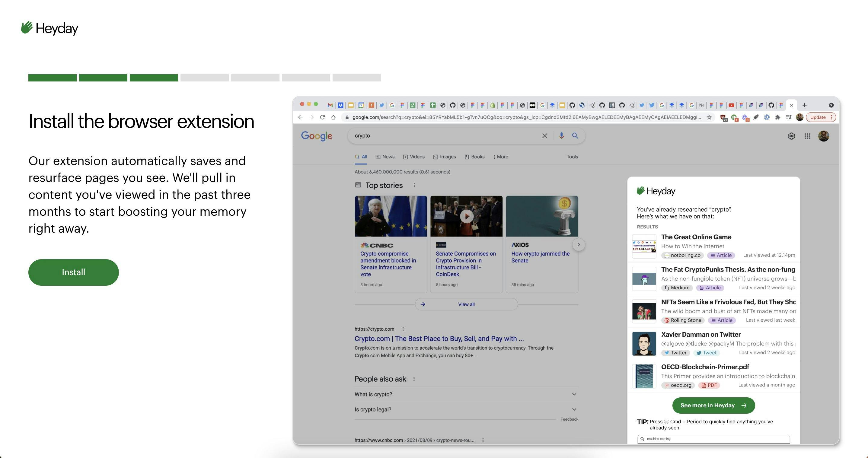The width and height of the screenshot is (868, 458).
Task: Click the bookmark star icon in browser bar
Action: [x=708, y=117]
